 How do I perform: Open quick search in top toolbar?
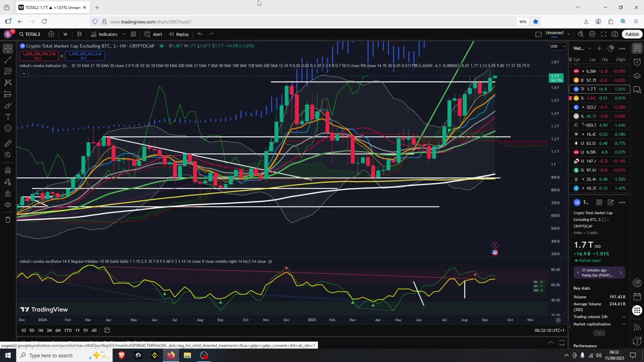tap(581, 34)
